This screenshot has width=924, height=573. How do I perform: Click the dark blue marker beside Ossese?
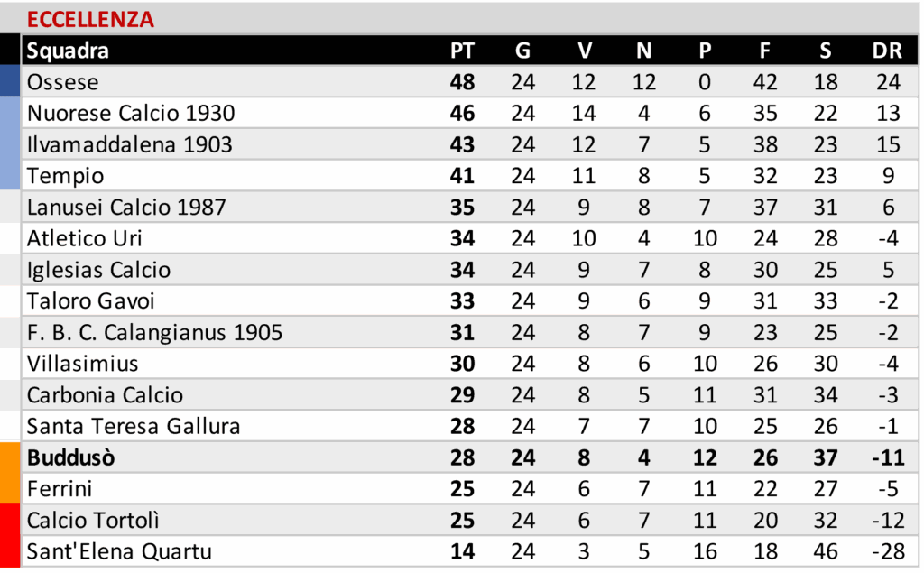pos(10,81)
